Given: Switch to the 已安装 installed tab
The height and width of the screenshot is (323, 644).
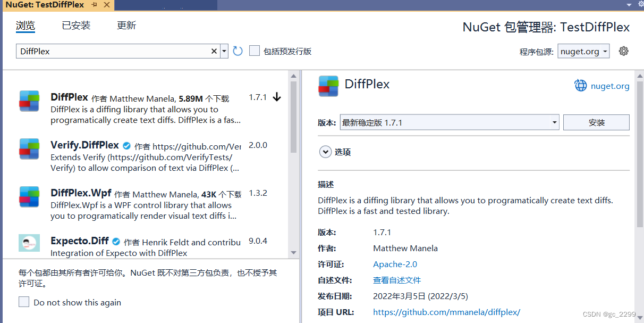Looking at the screenshot, I should 76,26.
